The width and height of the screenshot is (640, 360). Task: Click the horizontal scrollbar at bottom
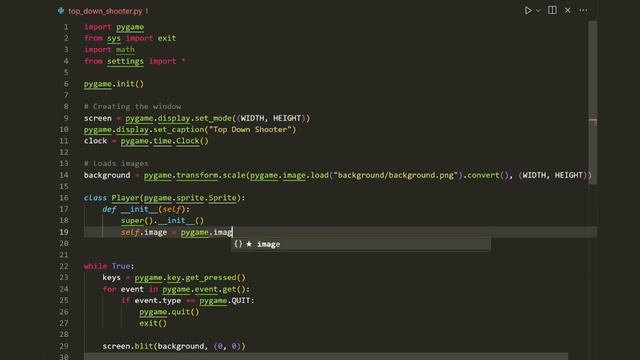326,357
